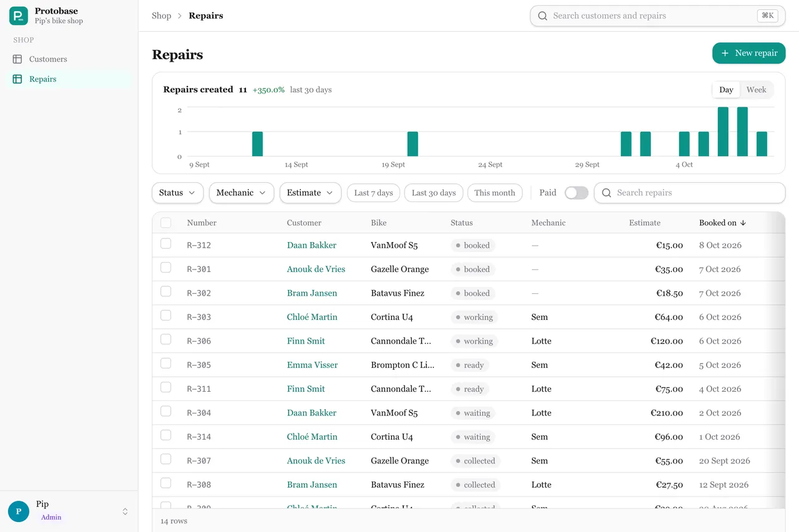Apply the Last 7 days filter
The width and height of the screenshot is (799, 532).
coord(373,193)
